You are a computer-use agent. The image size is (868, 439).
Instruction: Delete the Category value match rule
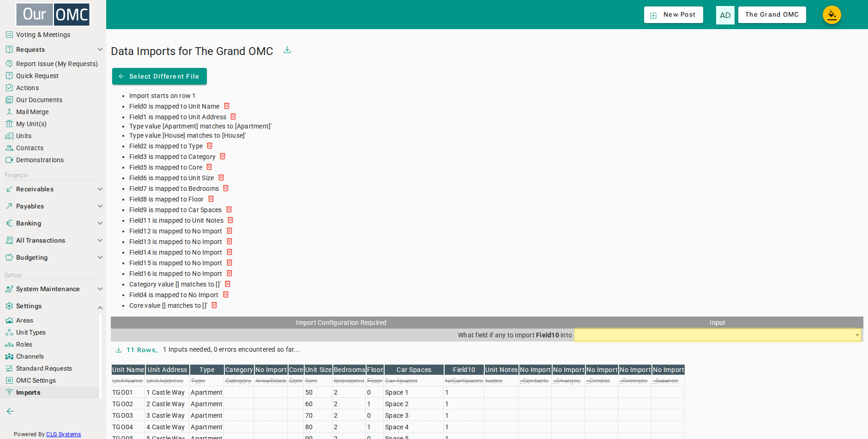[x=228, y=284]
